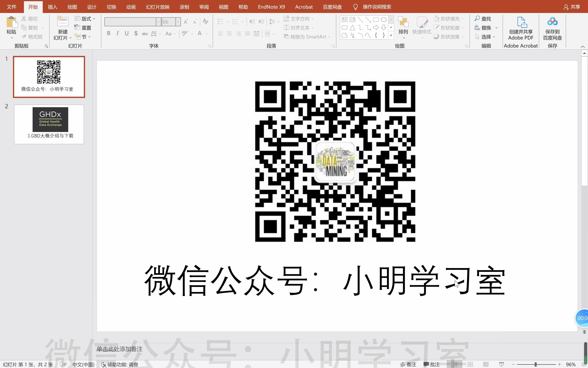The height and width of the screenshot is (368, 588).
Task: Click the normal view icon
Action: 455,364
